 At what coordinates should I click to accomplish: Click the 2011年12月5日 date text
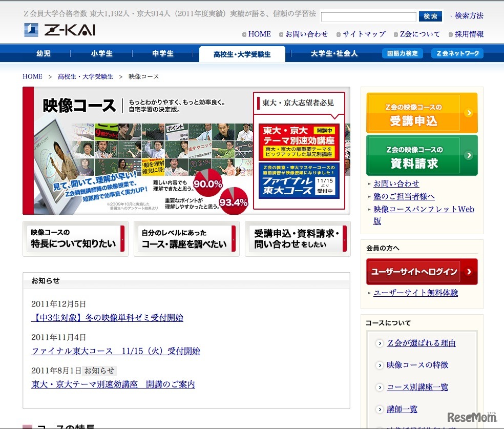click(x=58, y=304)
